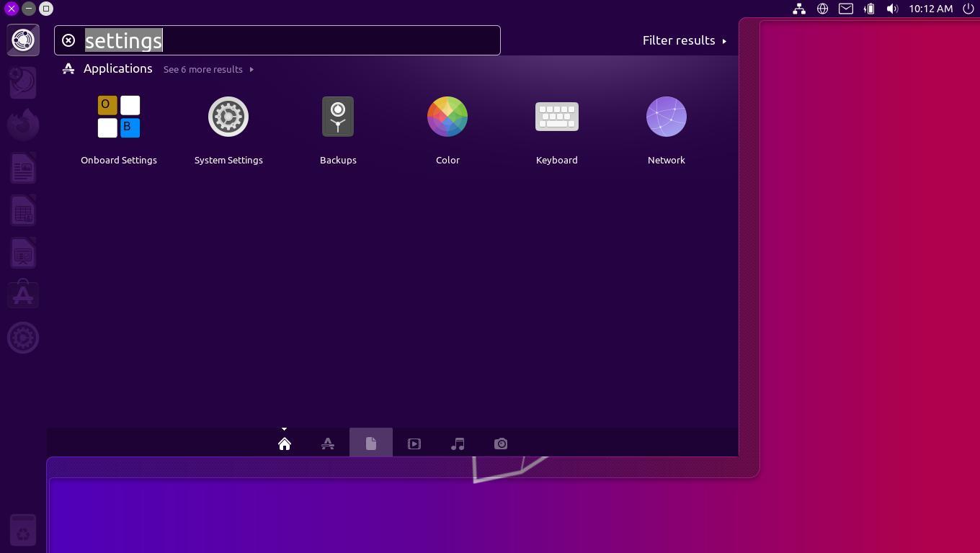The width and height of the screenshot is (980, 553).
Task: Clear the search text with X icon
Action: [x=68, y=40]
